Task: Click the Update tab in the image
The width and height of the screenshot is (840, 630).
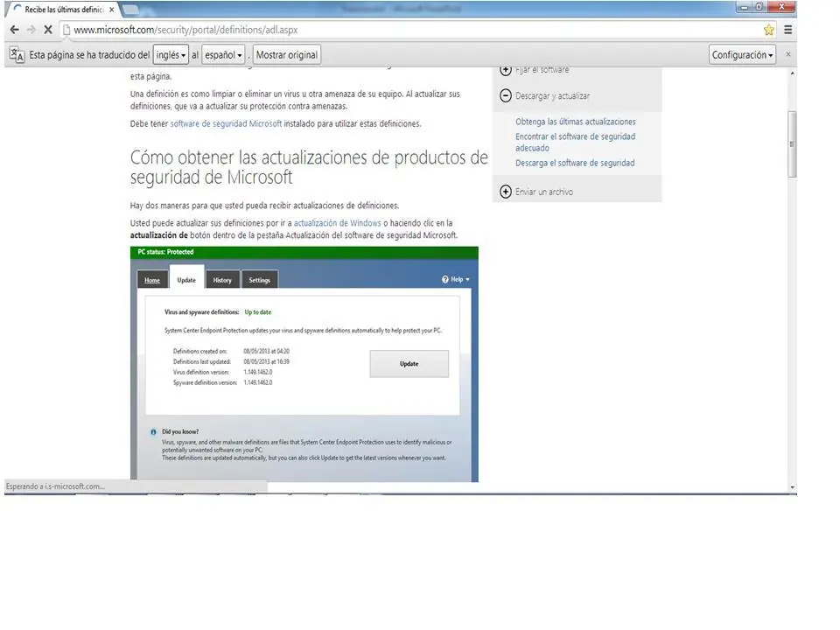Action: [x=186, y=279]
